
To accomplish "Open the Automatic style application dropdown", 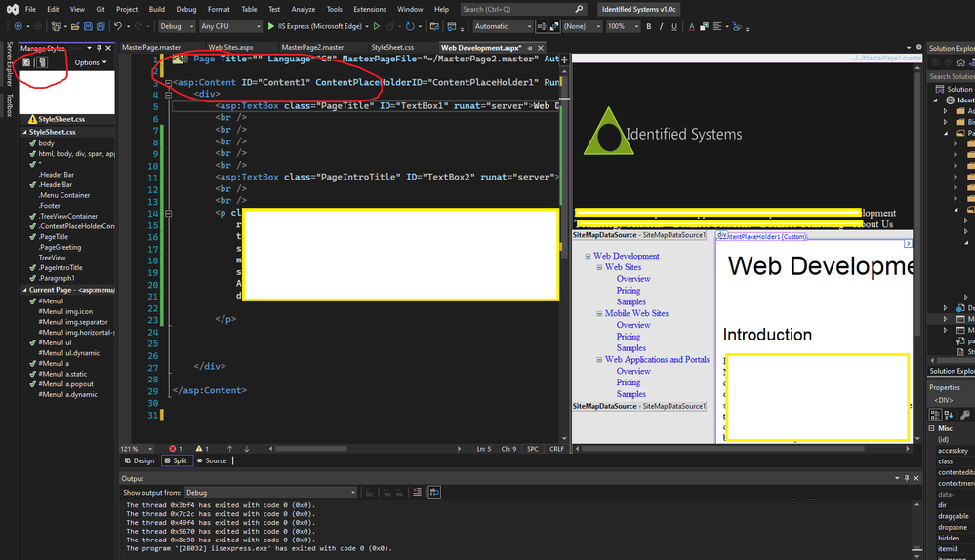I will point(503,26).
